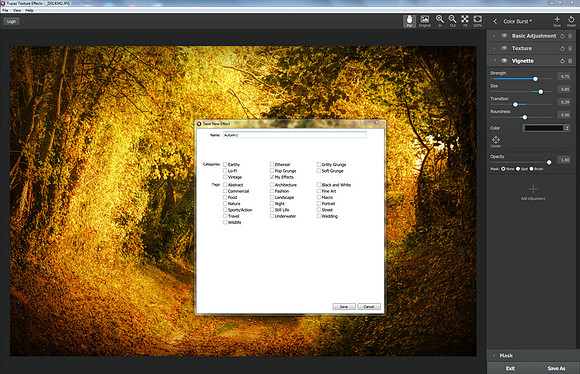580x374 pixels.
Task: Click the Add Adjustment plus icon
Action: pos(533,189)
